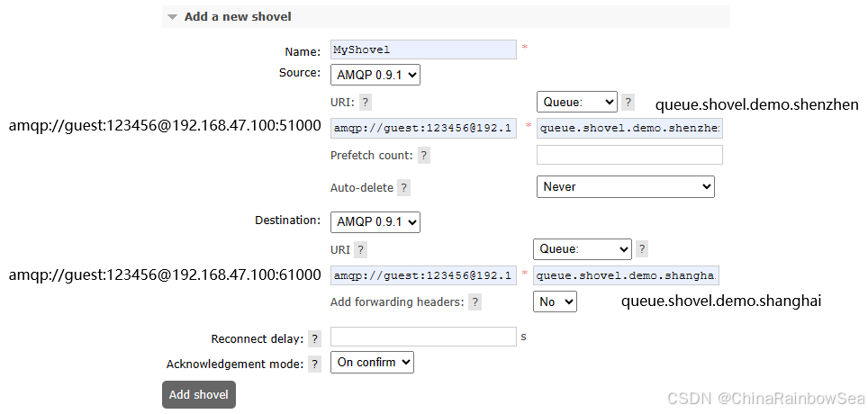This screenshot has width=868, height=414.
Task: Open the Destination protocol AMQP 0.9.1 dropdown
Action: pos(375,221)
